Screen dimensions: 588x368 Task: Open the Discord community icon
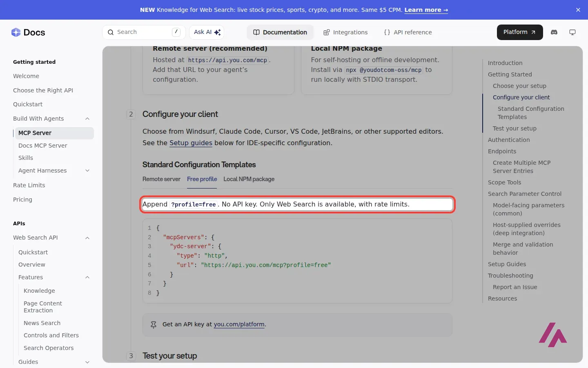(x=554, y=32)
